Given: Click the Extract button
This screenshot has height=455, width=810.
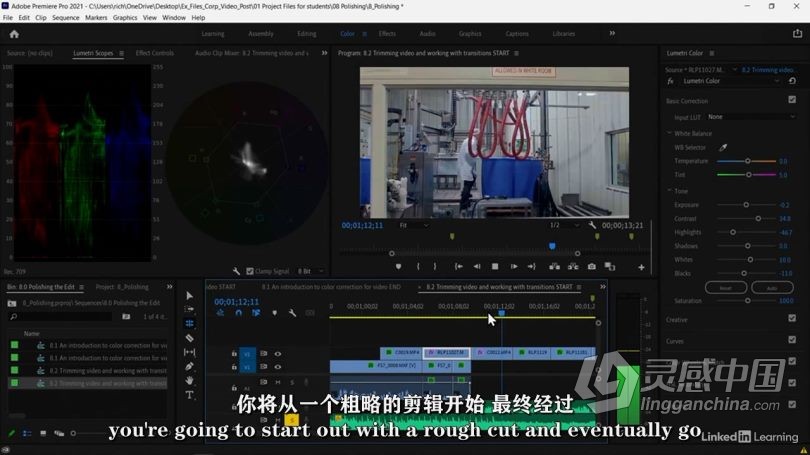Looking at the screenshot, I should pyautogui.click(x=573, y=266).
